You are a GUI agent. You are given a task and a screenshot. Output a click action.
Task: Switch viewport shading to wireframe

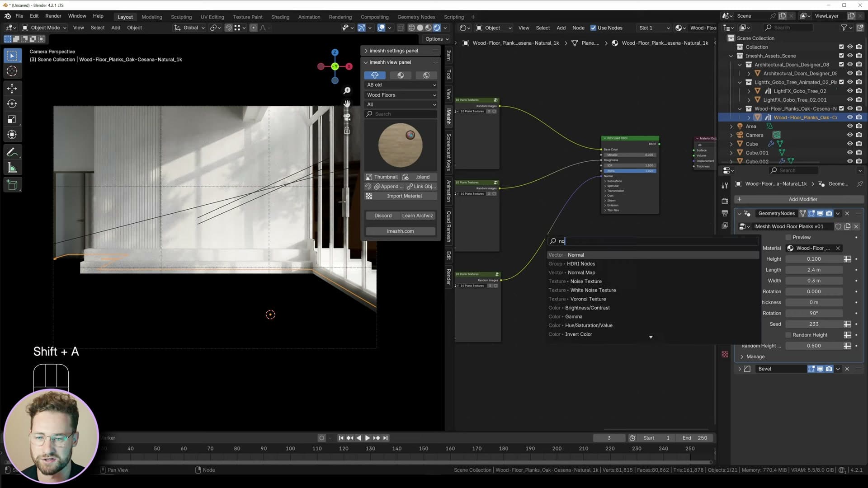pos(411,28)
